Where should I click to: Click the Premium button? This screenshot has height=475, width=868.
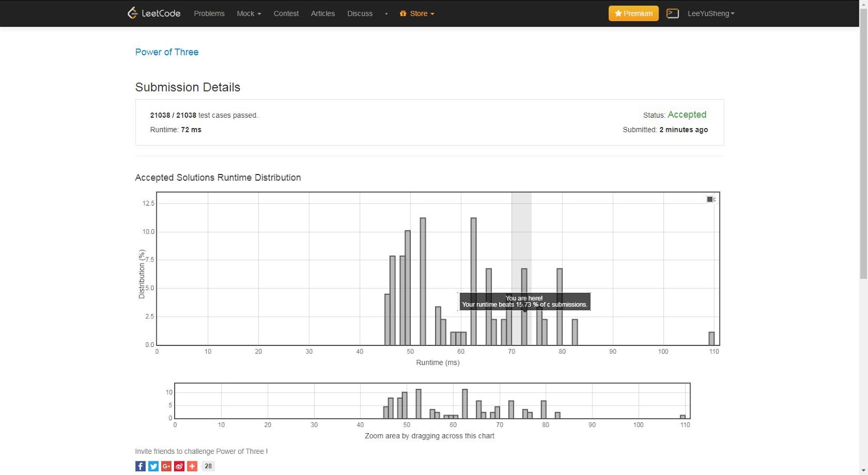[x=633, y=14]
